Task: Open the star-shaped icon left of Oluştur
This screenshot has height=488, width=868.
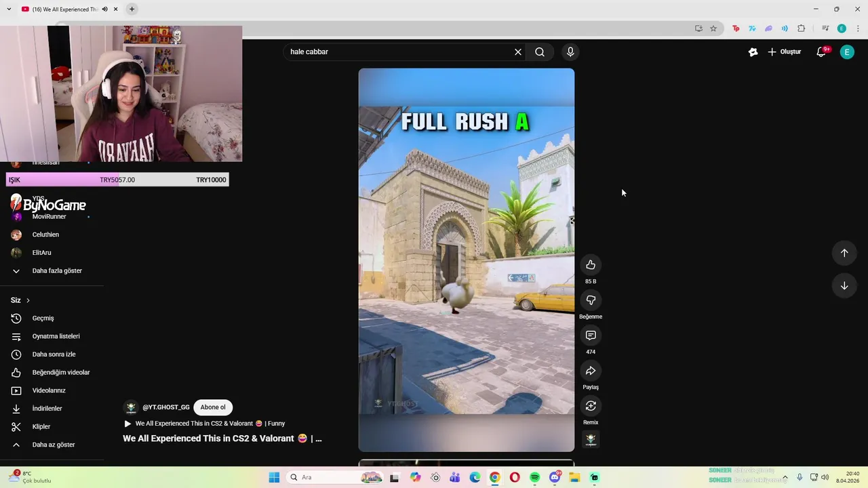Action: pos(753,52)
